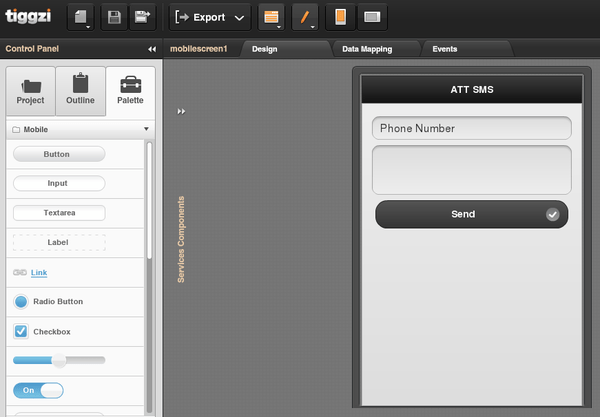Open the Project folder panel
Screen dimensions: 600x417
coord(31,92)
